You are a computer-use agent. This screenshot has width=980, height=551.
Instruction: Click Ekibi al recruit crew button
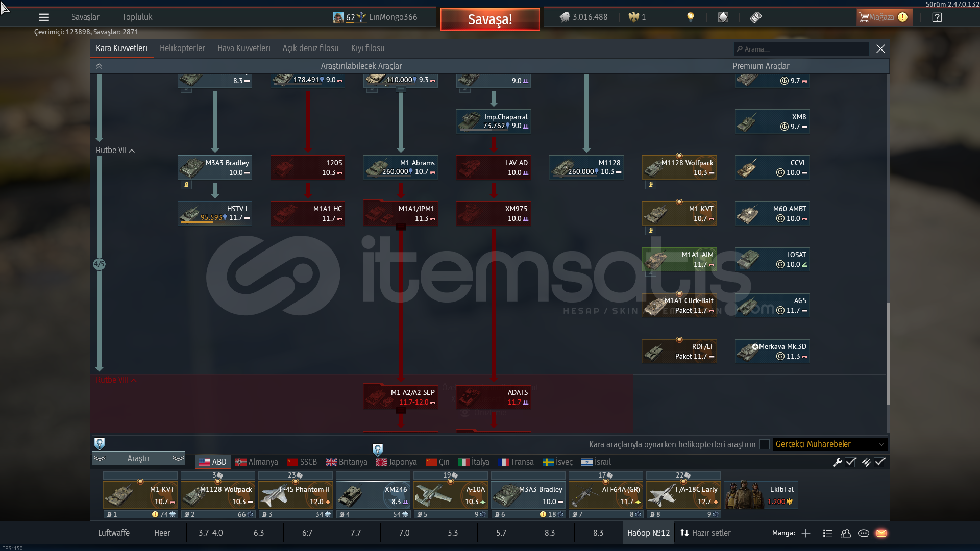pyautogui.click(x=761, y=495)
